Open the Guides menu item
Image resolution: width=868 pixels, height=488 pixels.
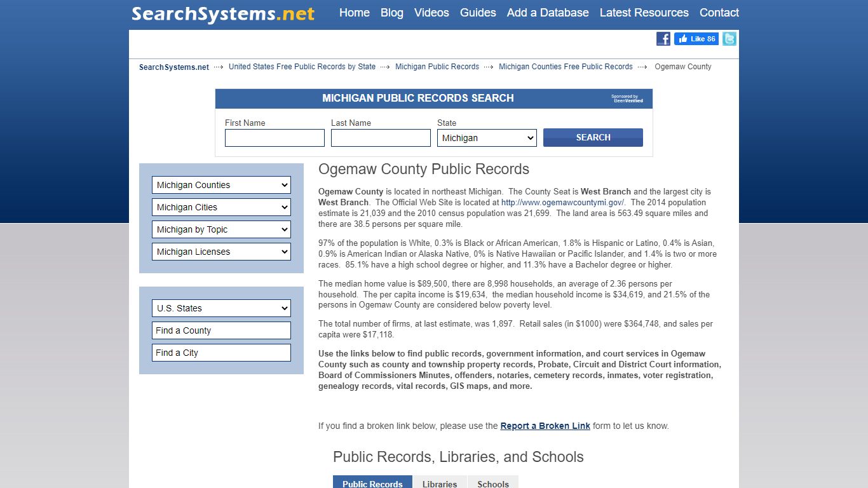(478, 13)
